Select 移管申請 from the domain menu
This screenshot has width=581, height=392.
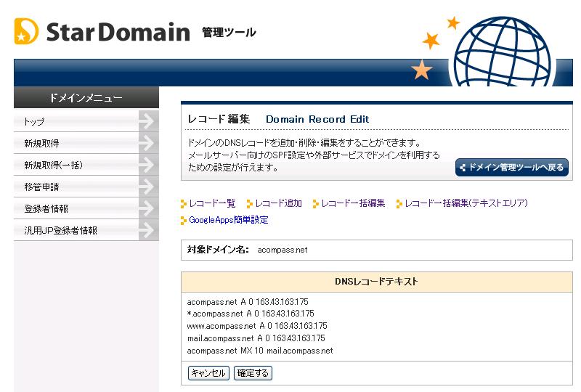41,187
